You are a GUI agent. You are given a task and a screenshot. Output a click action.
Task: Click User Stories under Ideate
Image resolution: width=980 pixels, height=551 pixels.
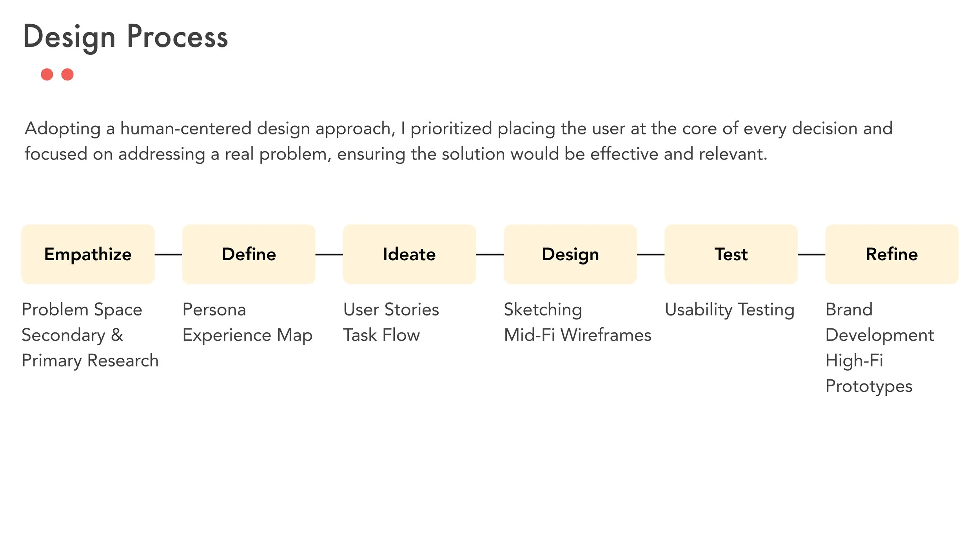click(391, 310)
